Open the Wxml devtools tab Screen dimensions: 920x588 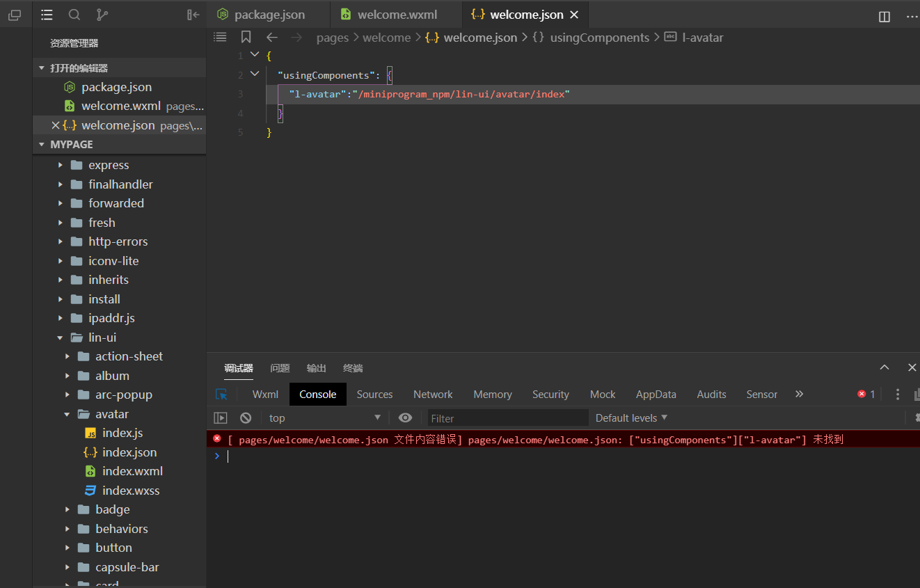pyautogui.click(x=265, y=394)
